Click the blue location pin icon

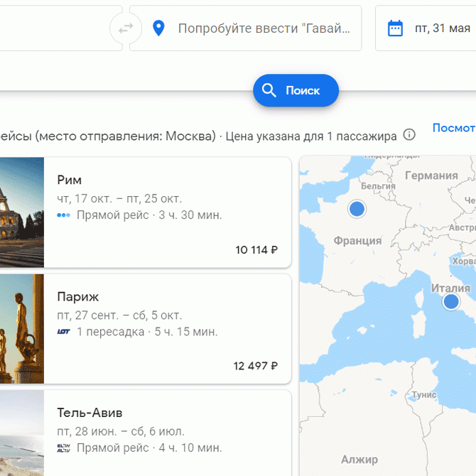click(158, 28)
